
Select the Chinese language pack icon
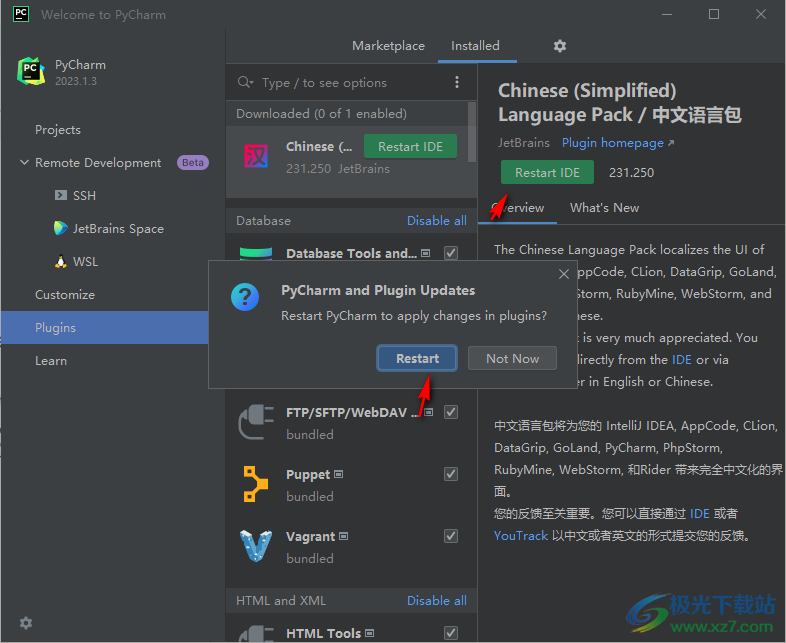tap(256, 156)
